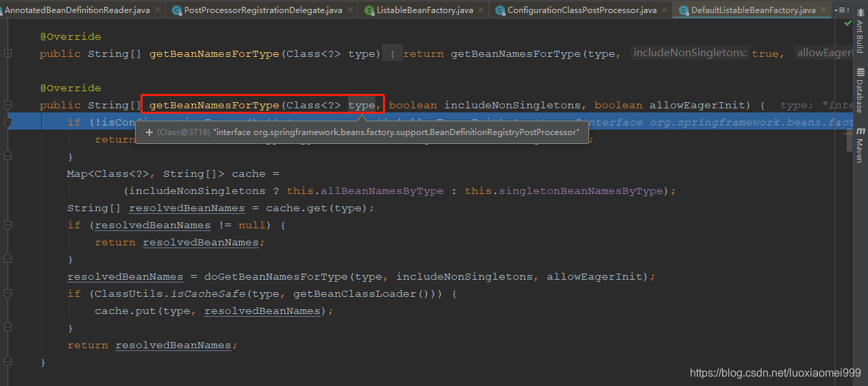Viewport: 868px width, 386px height.
Task: Click 'this.singletonBeanNamesByType' field reference
Action: (x=564, y=191)
